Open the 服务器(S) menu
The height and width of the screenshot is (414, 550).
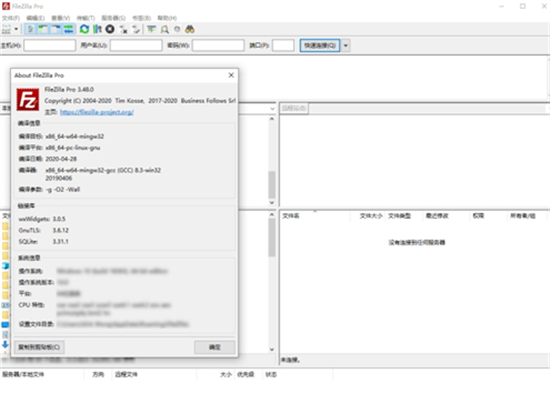click(113, 18)
